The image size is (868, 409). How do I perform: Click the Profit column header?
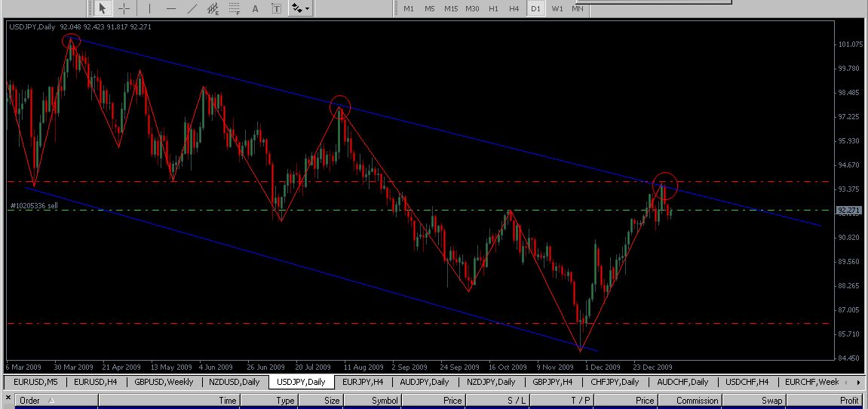849,401
